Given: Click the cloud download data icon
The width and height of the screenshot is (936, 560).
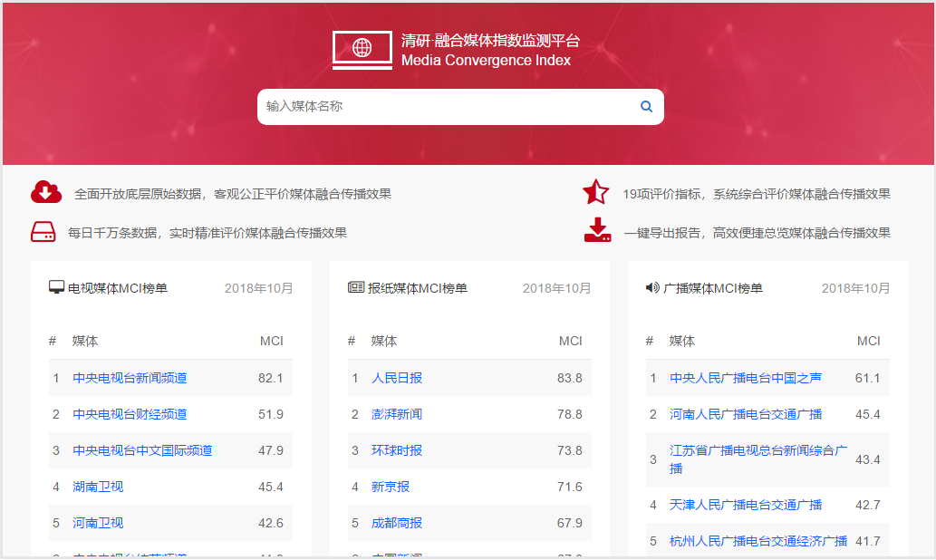Looking at the screenshot, I should coord(46,192).
